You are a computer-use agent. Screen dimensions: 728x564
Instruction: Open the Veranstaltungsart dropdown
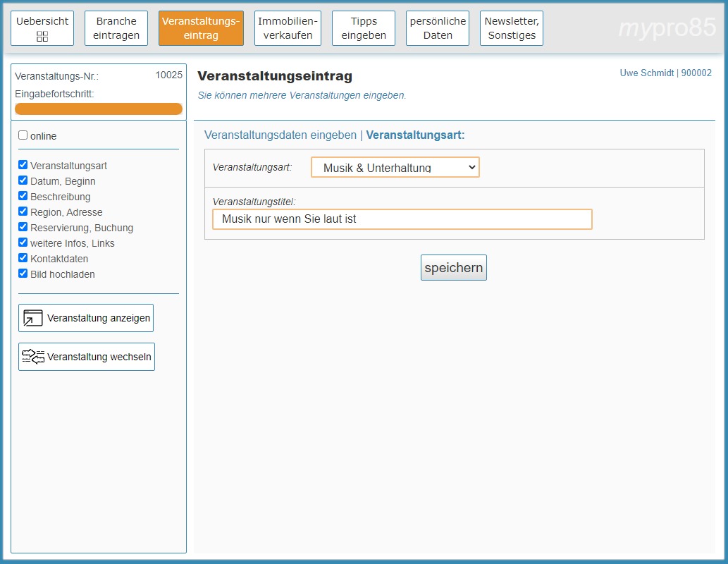pyautogui.click(x=395, y=167)
